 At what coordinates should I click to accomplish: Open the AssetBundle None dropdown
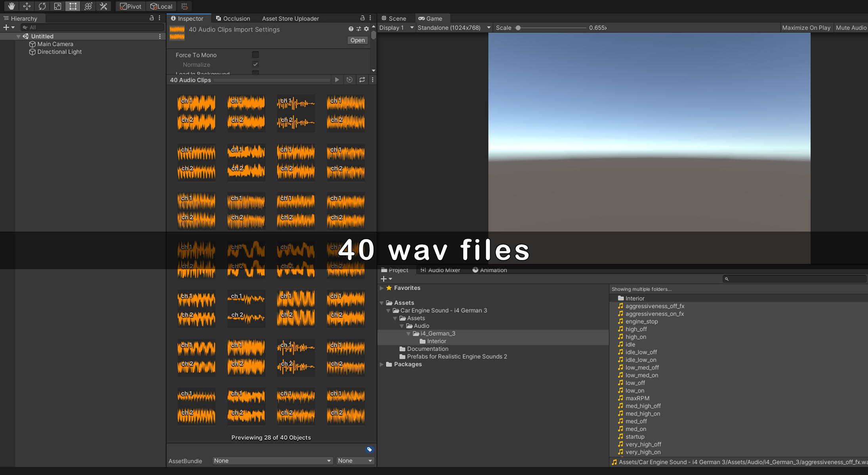(272, 461)
